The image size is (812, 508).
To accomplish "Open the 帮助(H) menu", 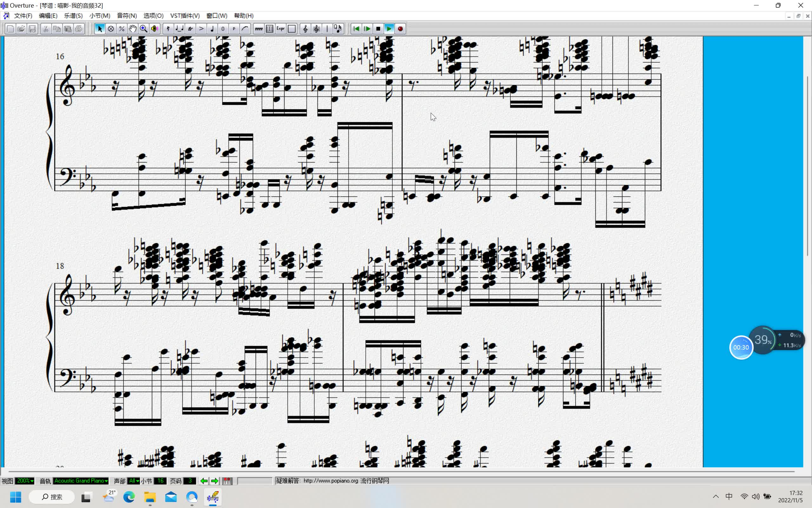I will pyautogui.click(x=244, y=16).
